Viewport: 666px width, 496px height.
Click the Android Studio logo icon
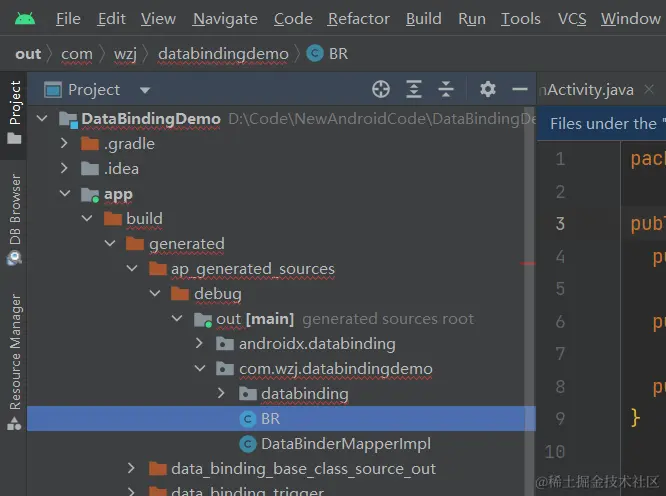pyautogui.click(x=25, y=19)
